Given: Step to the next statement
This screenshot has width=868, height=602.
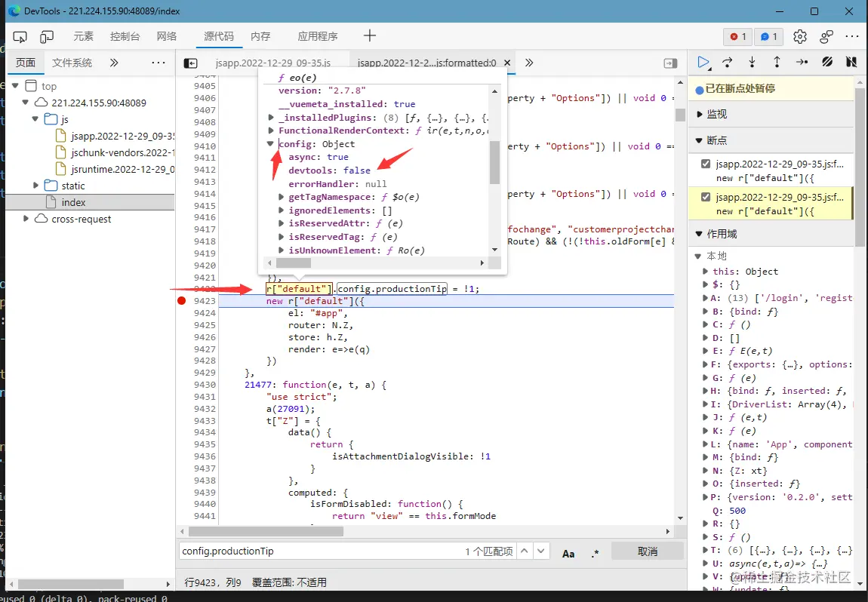Looking at the screenshot, I should tap(802, 62).
